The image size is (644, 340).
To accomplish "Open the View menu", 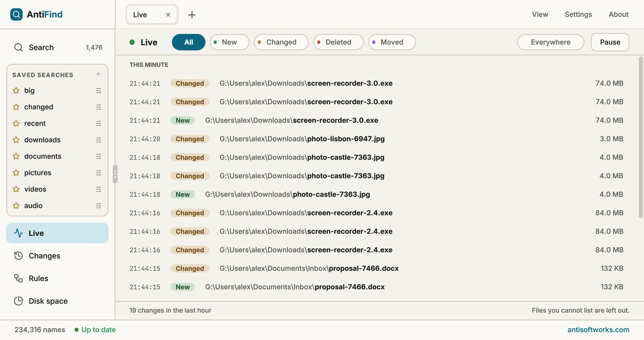I will pyautogui.click(x=540, y=15).
